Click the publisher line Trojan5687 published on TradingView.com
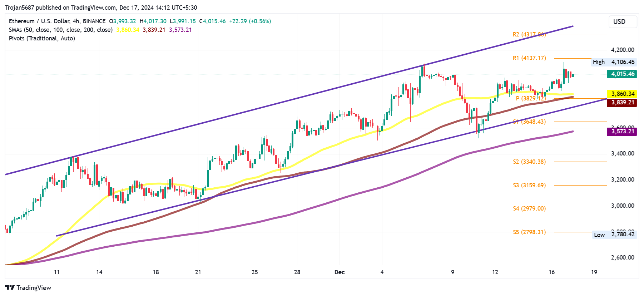Image resolution: width=644 pixels, height=296 pixels. (60, 8)
